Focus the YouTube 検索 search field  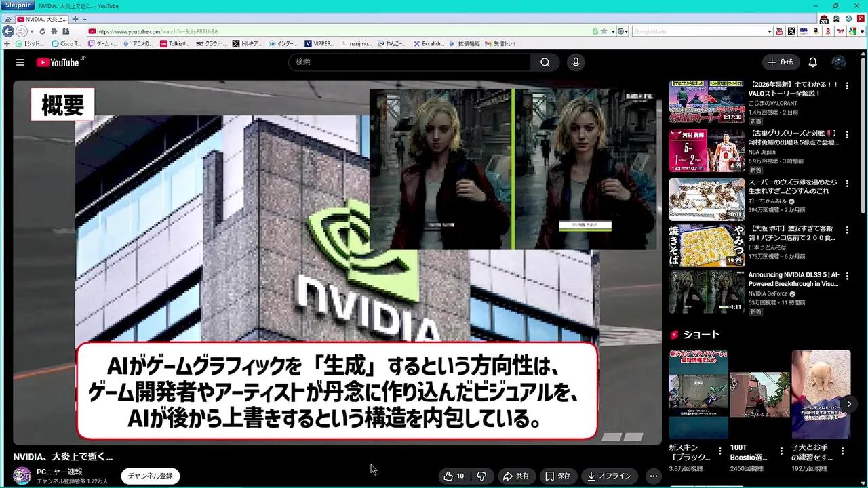coord(410,62)
